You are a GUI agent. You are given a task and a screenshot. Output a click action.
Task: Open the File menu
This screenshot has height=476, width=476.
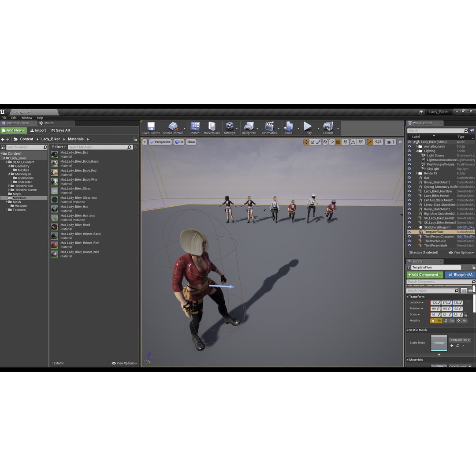pyautogui.click(x=4, y=118)
